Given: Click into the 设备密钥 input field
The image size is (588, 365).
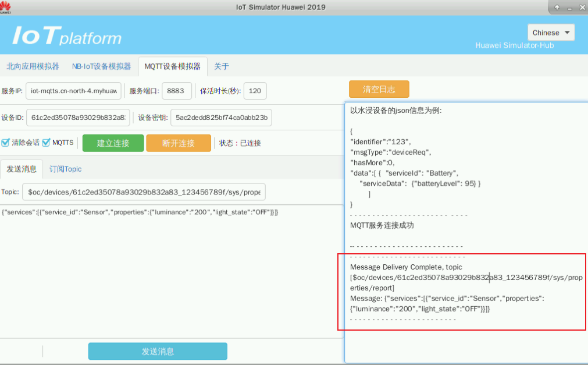Looking at the screenshot, I should pyautogui.click(x=221, y=118).
